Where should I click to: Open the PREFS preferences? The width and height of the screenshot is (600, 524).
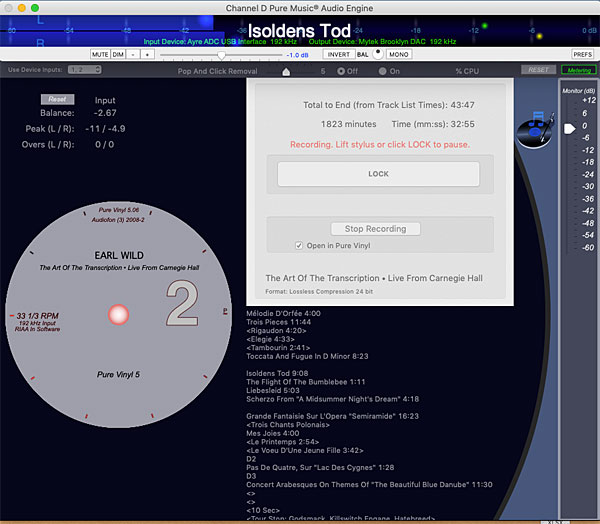(582, 54)
